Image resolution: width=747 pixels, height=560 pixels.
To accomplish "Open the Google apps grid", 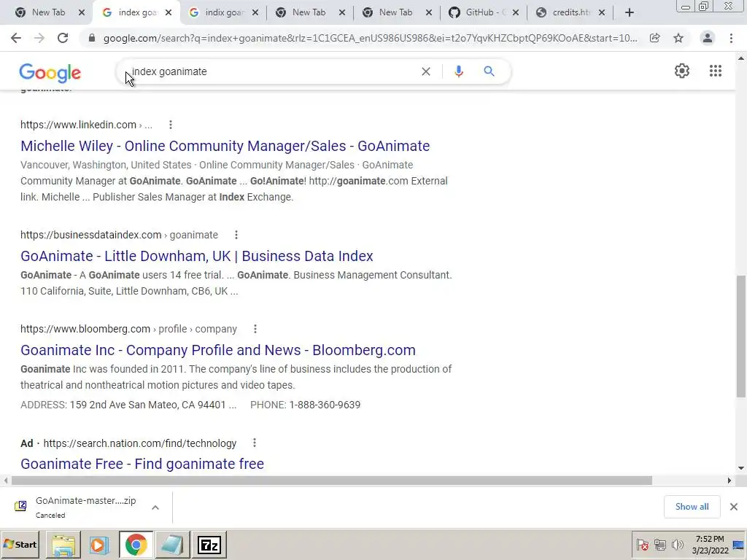I will [715, 71].
